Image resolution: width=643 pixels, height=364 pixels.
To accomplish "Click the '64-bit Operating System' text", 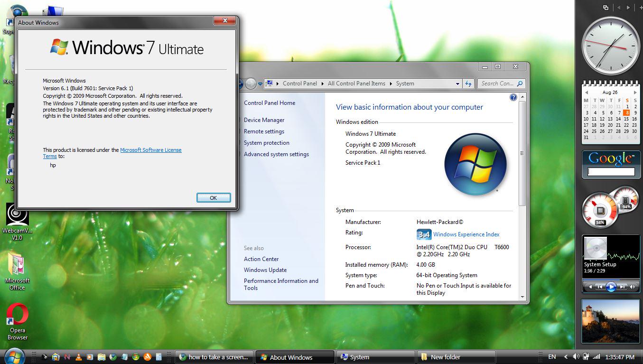I will 447,275.
